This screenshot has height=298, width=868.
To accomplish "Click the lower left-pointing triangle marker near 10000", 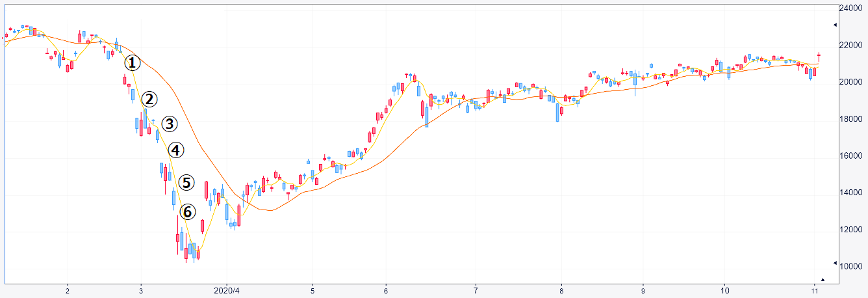I will pos(835,263).
